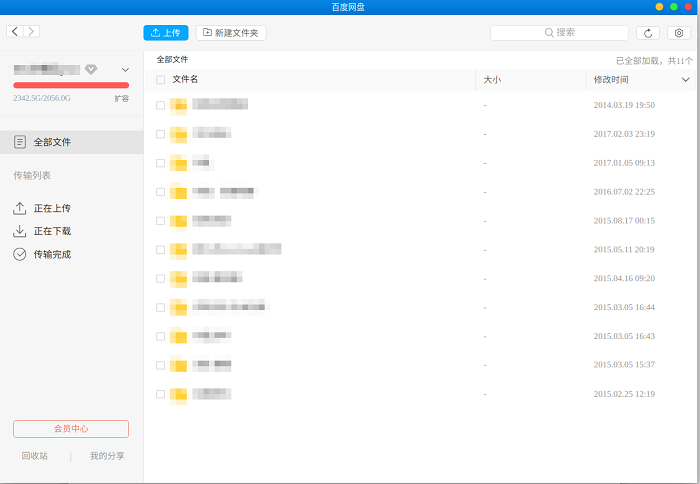Click the 上传 upload button
The image size is (700, 484).
(166, 33)
